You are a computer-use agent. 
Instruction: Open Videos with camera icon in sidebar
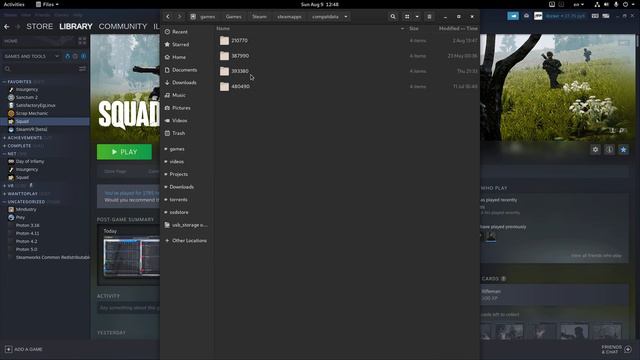click(x=180, y=120)
